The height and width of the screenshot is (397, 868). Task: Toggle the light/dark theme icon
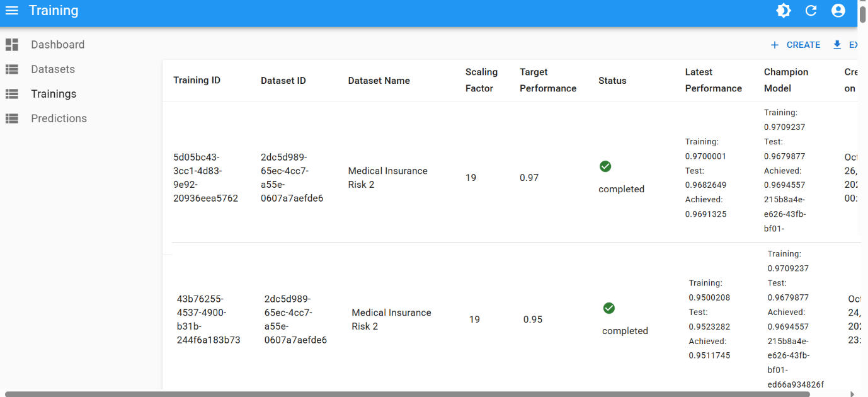click(784, 11)
